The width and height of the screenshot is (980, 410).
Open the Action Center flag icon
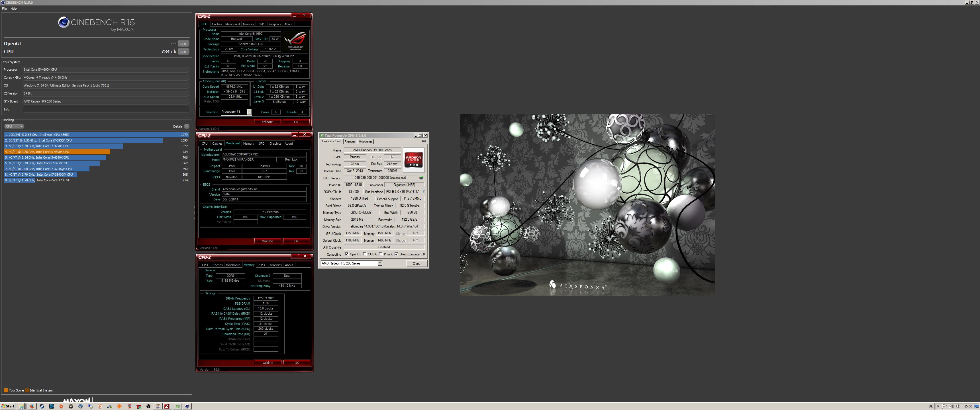tap(944, 406)
